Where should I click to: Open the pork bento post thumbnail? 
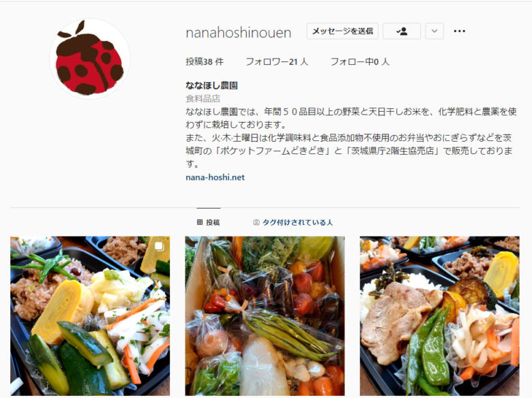click(x=440, y=316)
